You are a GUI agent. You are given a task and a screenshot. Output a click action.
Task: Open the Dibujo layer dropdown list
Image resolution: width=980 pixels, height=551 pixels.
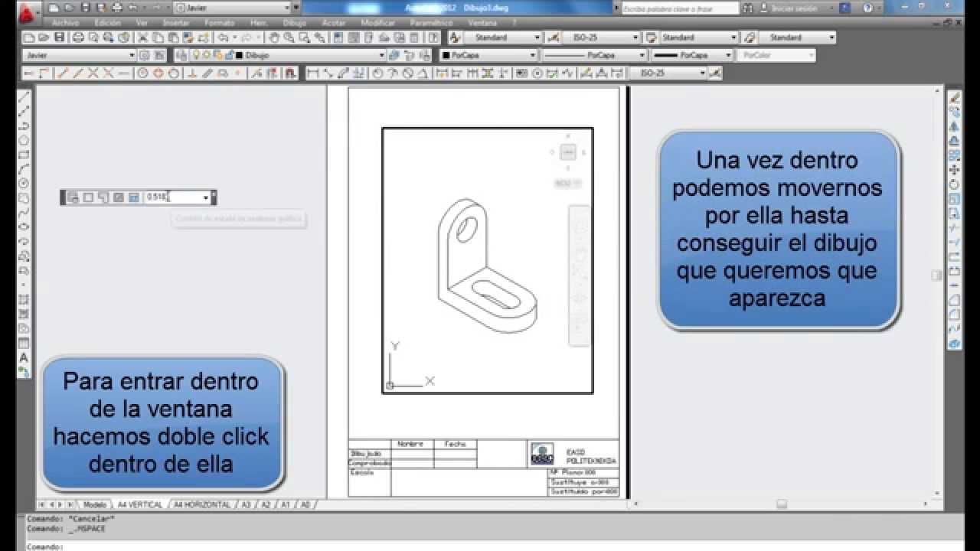click(x=381, y=55)
